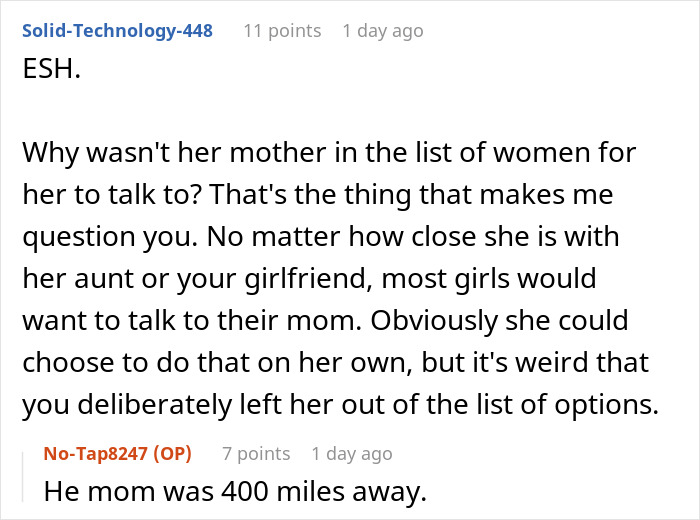
Task: Click the 11 points score
Action: coord(280,30)
